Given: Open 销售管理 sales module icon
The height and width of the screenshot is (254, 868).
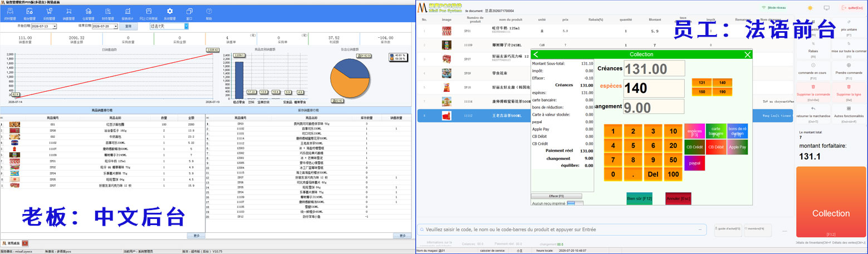Looking at the screenshot, I should 68,13.
